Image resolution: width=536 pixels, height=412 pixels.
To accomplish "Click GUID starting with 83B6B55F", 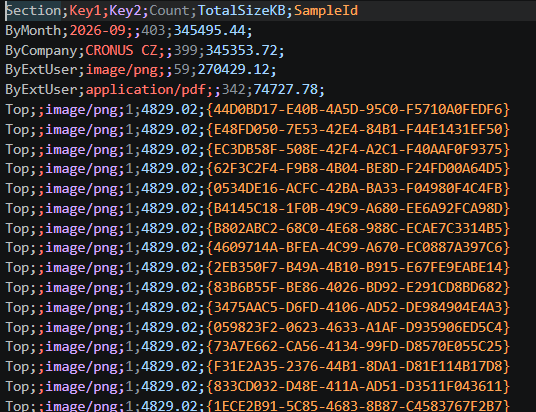I will [358, 288].
